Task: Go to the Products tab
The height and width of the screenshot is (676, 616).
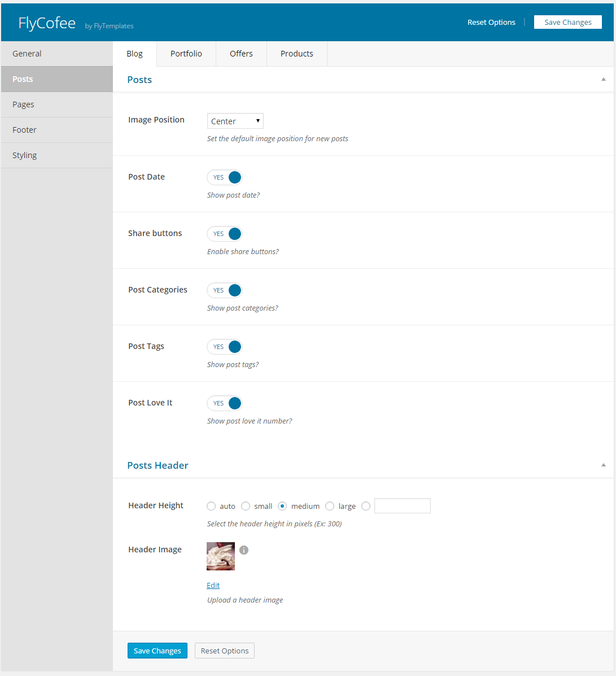Action: pyautogui.click(x=296, y=54)
